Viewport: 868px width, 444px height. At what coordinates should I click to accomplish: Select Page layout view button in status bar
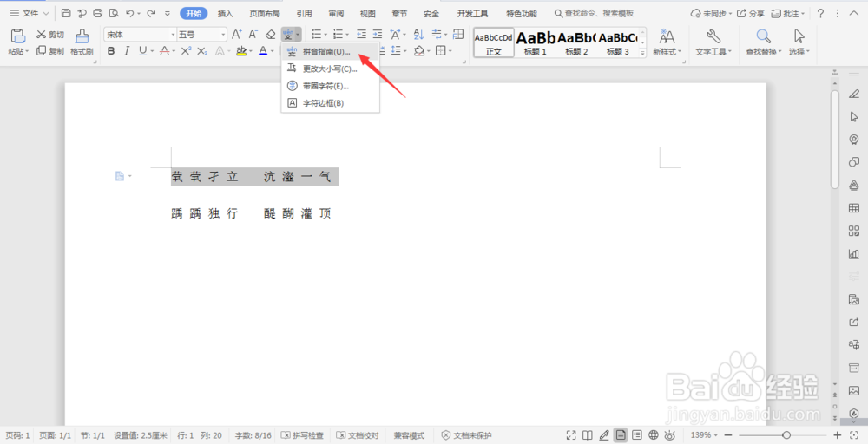pyautogui.click(x=621, y=435)
